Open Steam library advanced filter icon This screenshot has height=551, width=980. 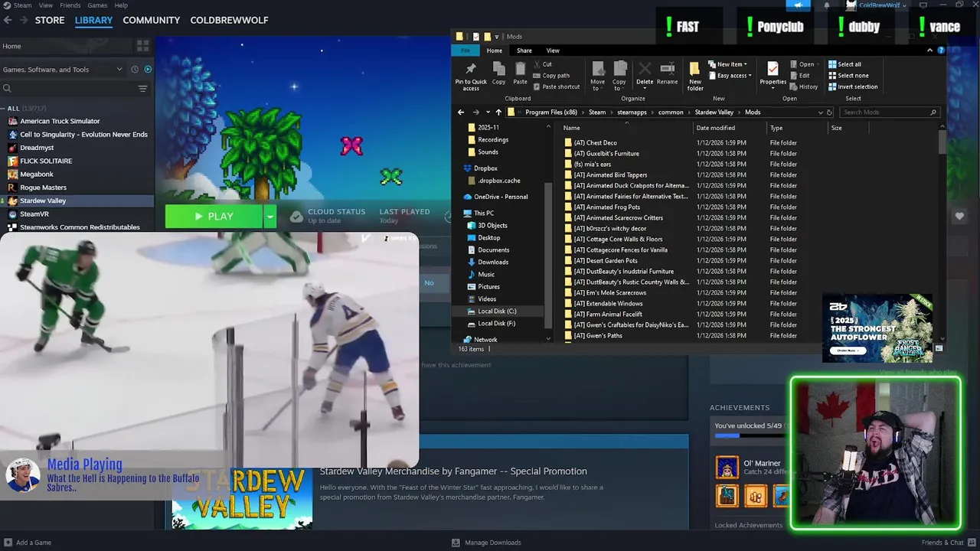(142, 89)
